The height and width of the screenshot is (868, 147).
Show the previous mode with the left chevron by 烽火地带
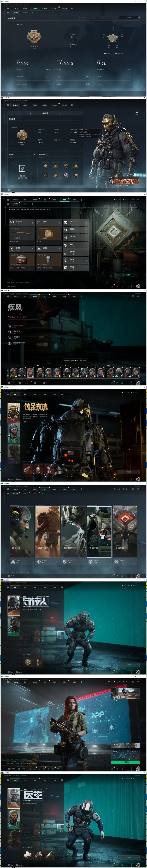tap(31, 113)
